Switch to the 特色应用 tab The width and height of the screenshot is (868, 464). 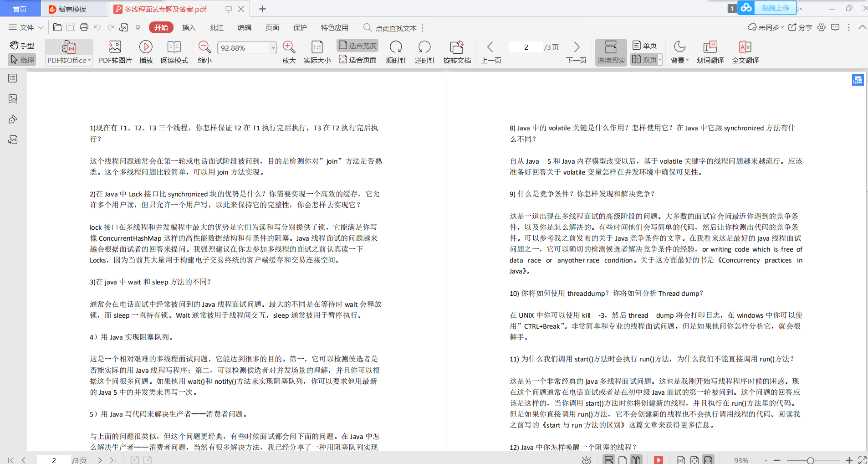point(335,27)
